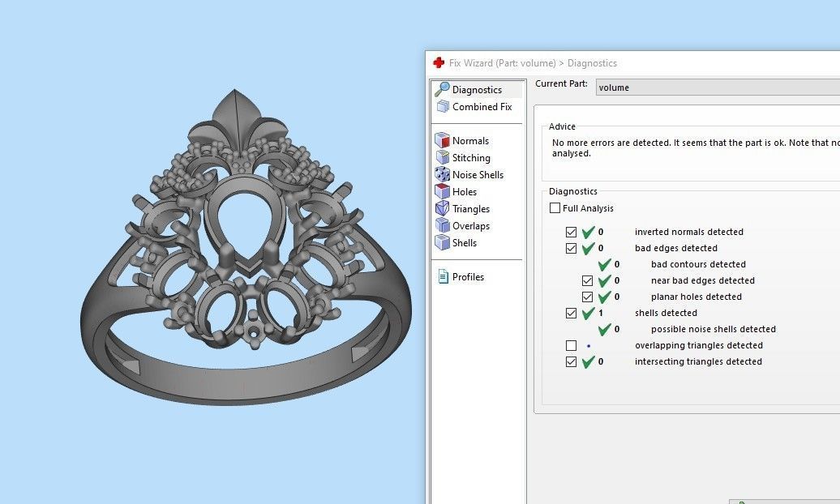Image resolution: width=840 pixels, height=504 pixels.
Task: Click the Current Part field showing volume
Action: (x=718, y=88)
